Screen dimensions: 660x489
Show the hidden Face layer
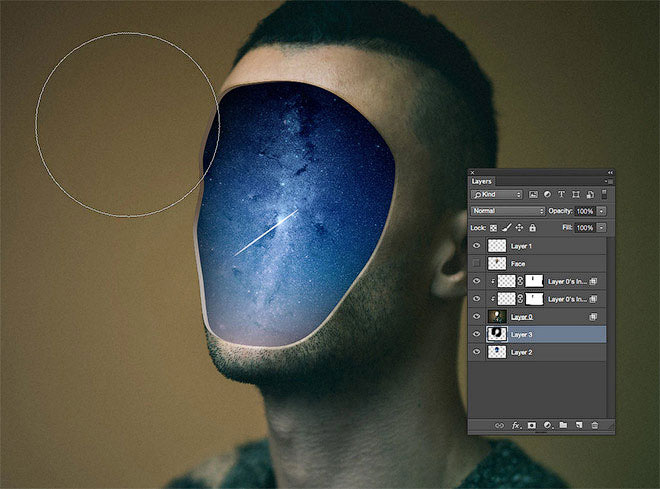pos(477,263)
